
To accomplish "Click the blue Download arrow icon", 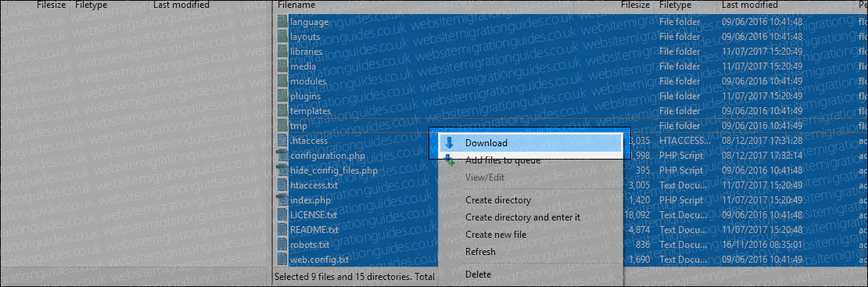I will [449, 142].
